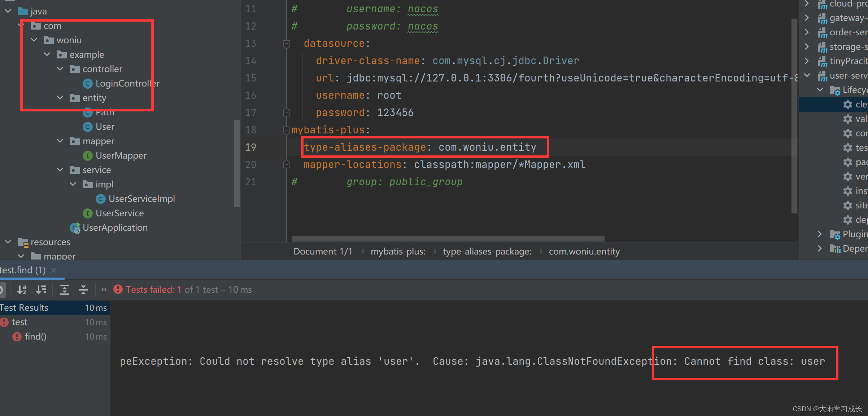Screen dimensions: 868x416
Task: Select the UserServiceImpl class
Action: 141,199
